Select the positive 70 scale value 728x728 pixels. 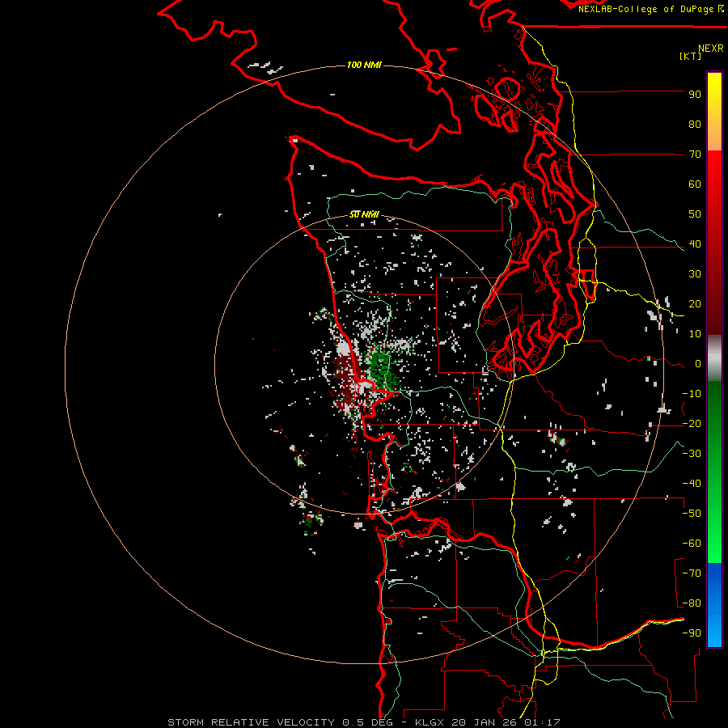(695, 154)
